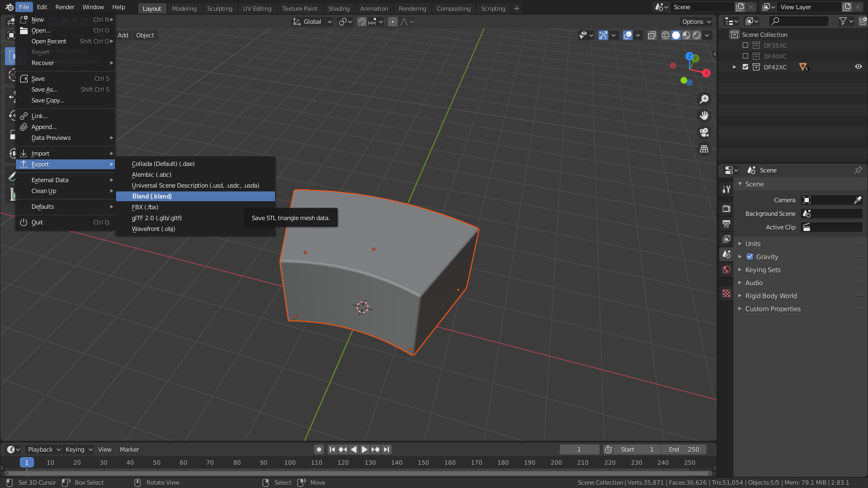Select Wavefront (.obj) export entry

[x=195, y=229]
